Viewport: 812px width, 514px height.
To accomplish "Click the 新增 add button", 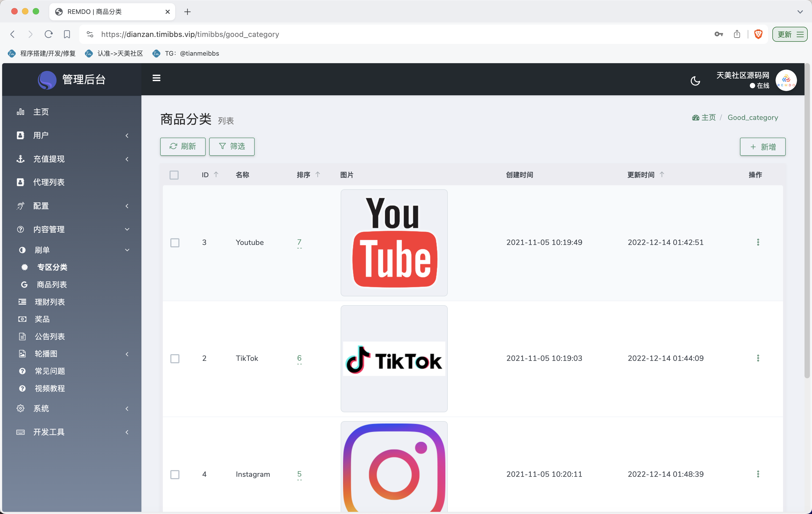I will 762,147.
